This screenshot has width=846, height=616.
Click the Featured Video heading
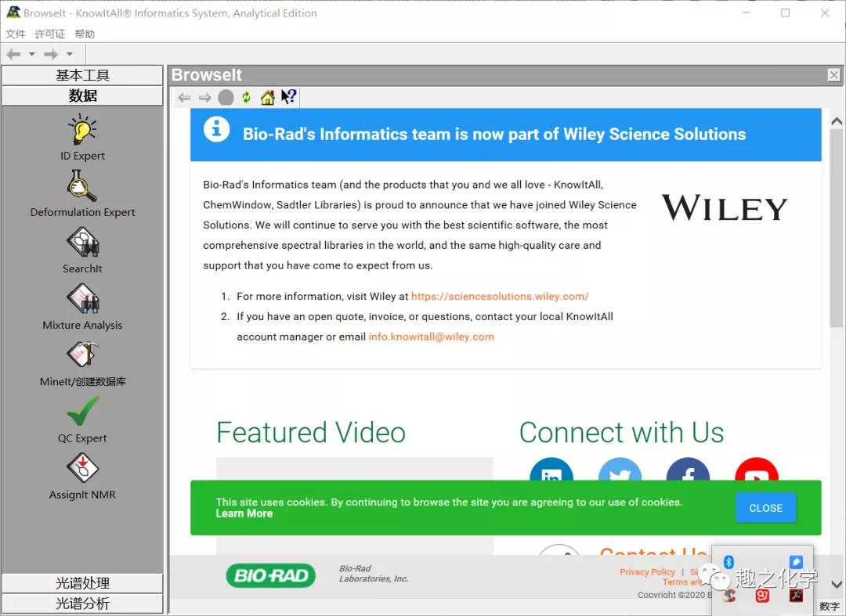(311, 432)
